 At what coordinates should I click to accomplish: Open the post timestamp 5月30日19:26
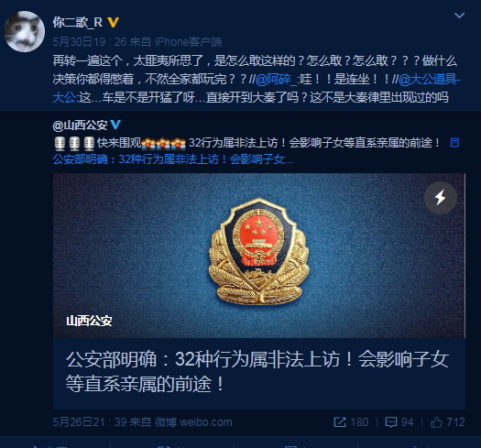tap(89, 42)
